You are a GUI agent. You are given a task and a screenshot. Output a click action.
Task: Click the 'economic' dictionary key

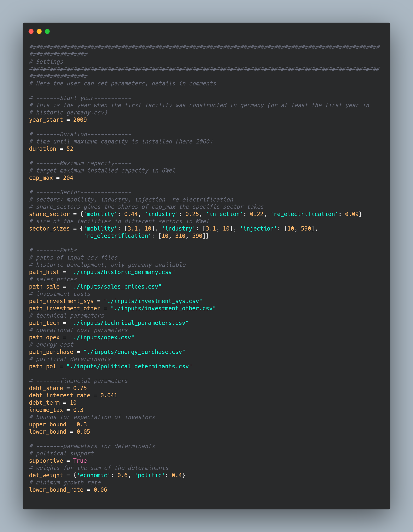click(94, 475)
